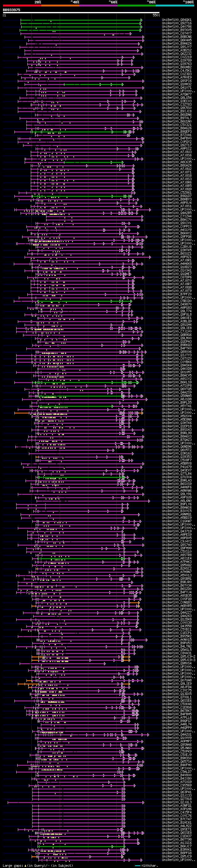Select the UniRef100_A7QW77 label
Image resolution: width=197 pixels, height=868 pixels.
177,94
